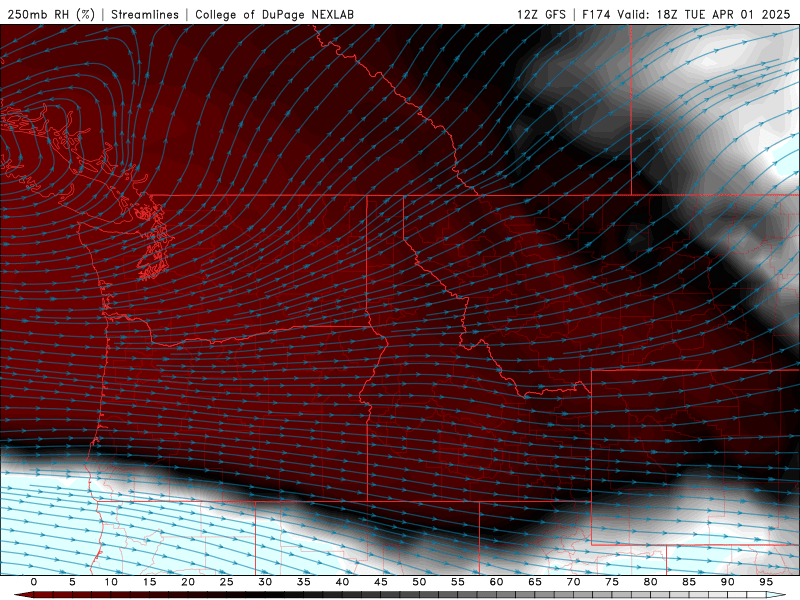Click the "18Z TUE APR 01 2025" valid time
This screenshot has width=800, height=600.
(x=723, y=14)
